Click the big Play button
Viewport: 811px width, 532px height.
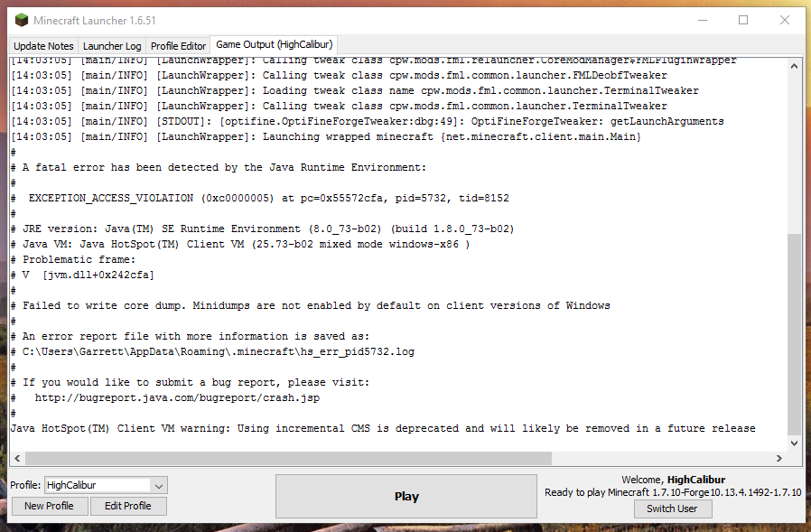406,496
